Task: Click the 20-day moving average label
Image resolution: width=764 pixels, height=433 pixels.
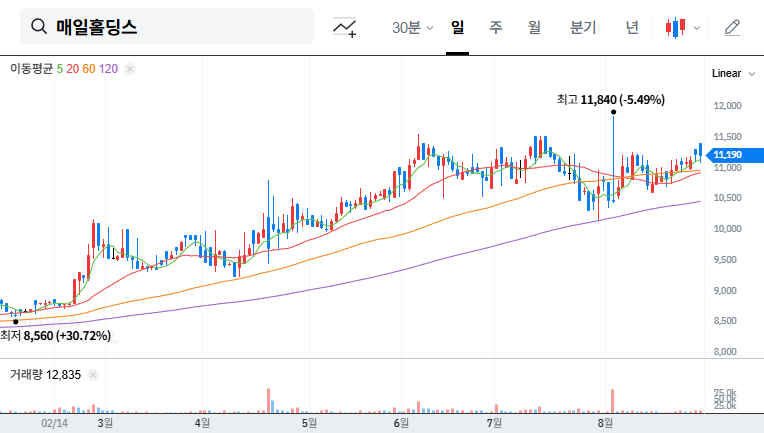Action: coord(73,69)
